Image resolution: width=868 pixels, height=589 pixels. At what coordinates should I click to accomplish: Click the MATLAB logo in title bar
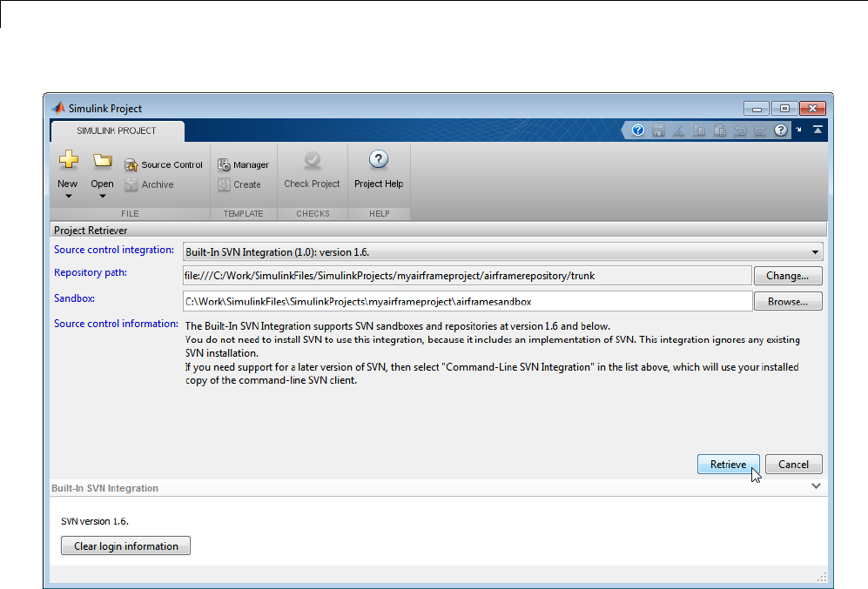pos(58,108)
